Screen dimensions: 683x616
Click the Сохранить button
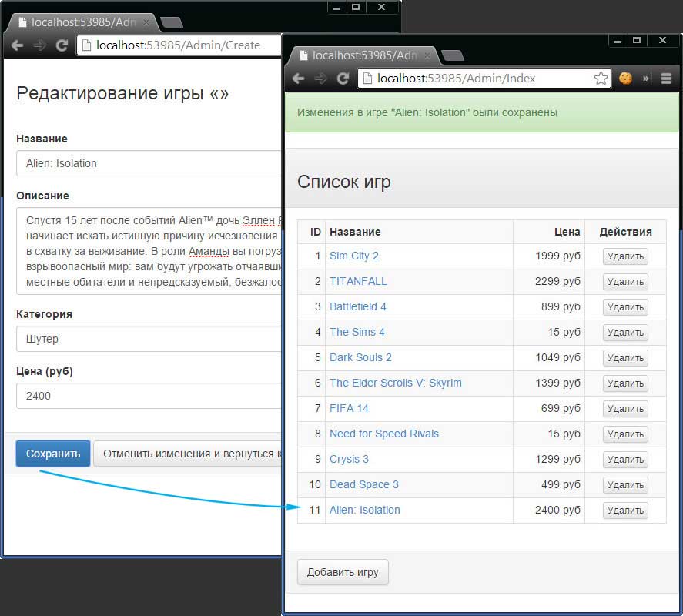point(53,454)
